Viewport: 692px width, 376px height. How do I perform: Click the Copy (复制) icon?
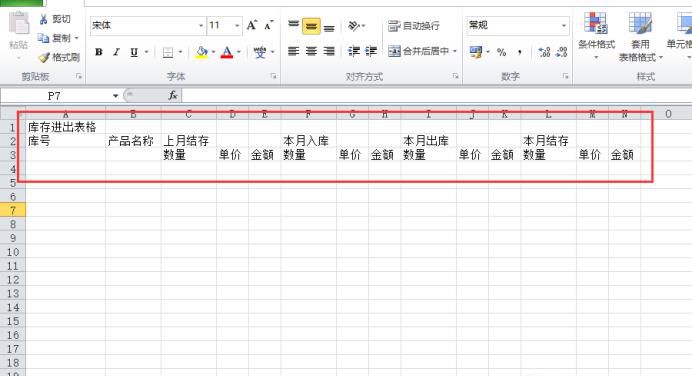click(x=43, y=38)
